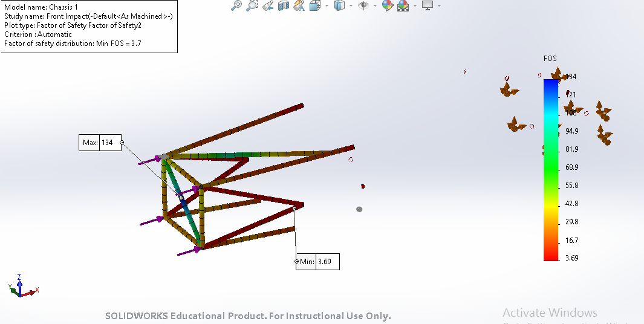Click the legend value 94.9
The image size is (644, 324).
tap(571, 131)
